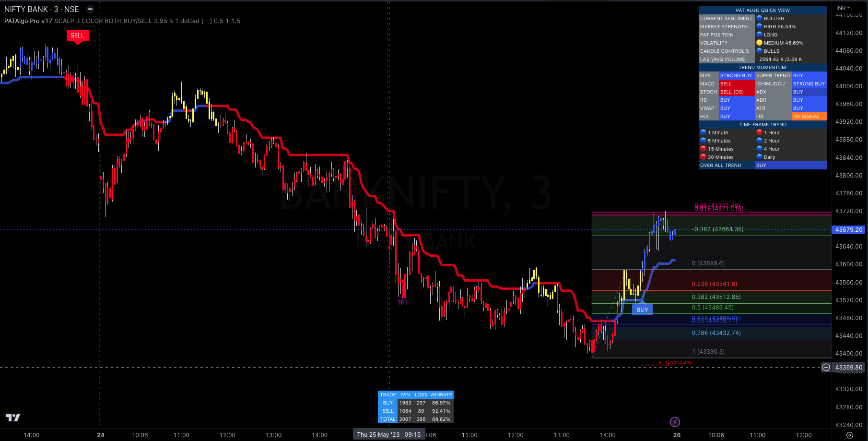Click the SELL losses 89 cell

(x=421, y=411)
